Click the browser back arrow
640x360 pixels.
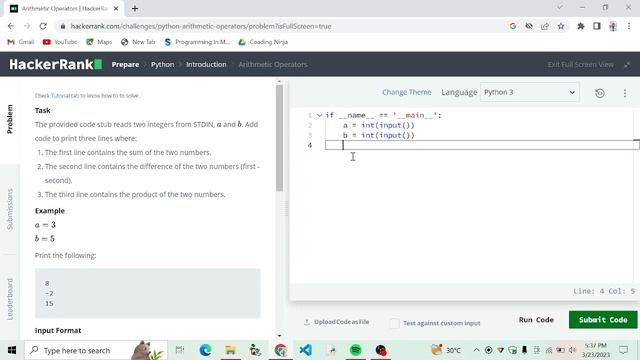tap(11, 26)
